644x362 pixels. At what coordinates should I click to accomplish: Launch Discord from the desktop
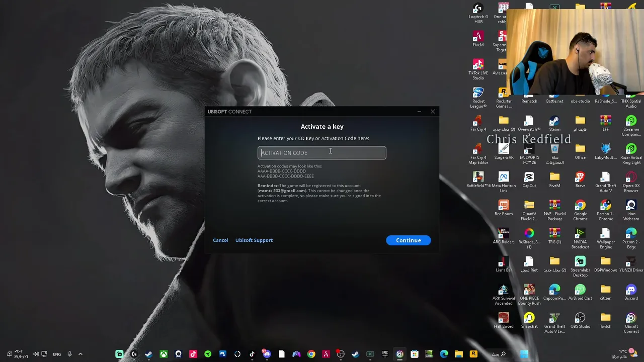click(x=631, y=293)
